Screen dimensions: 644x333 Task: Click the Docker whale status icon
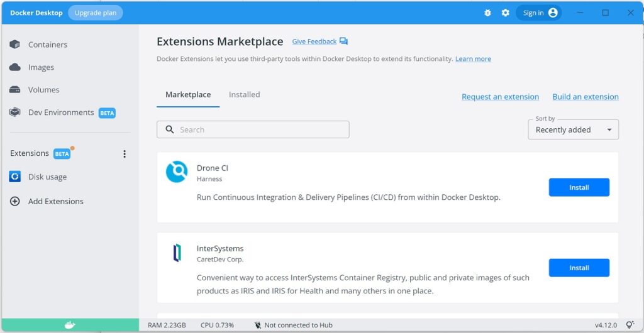(70, 325)
